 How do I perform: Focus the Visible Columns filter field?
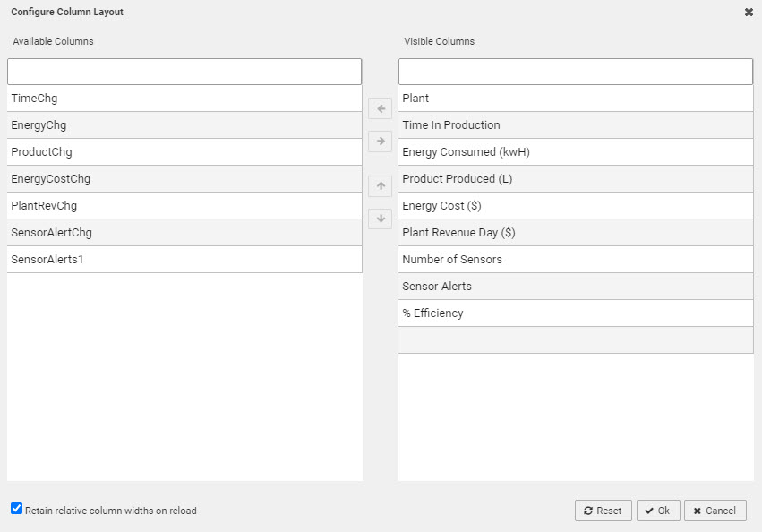tap(575, 72)
